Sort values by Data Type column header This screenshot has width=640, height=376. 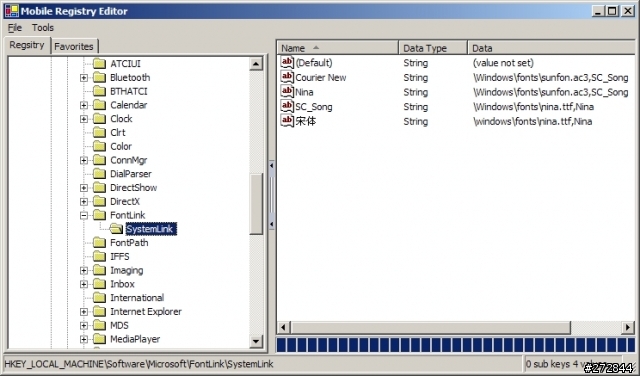point(433,48)
